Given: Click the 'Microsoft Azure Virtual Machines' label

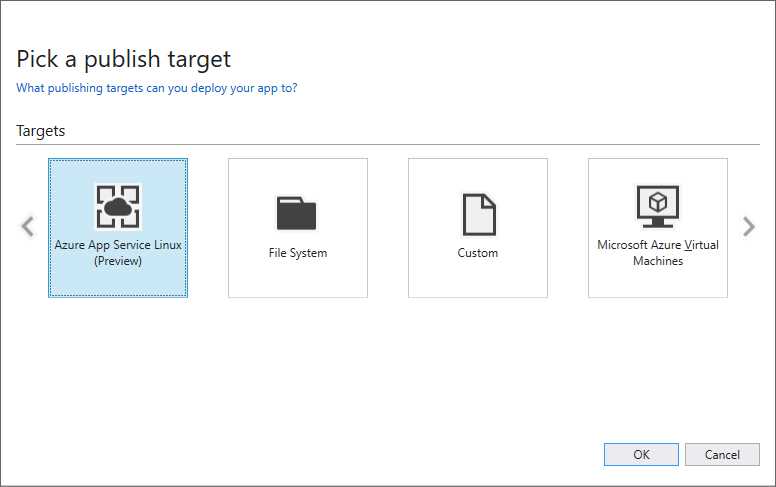Looking at the screenshot, I should (x=658, y=252).
